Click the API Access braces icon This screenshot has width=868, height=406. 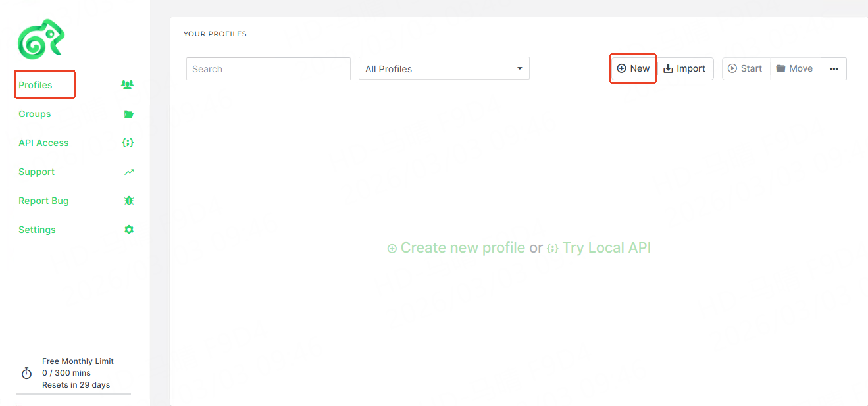coord(128,143)
